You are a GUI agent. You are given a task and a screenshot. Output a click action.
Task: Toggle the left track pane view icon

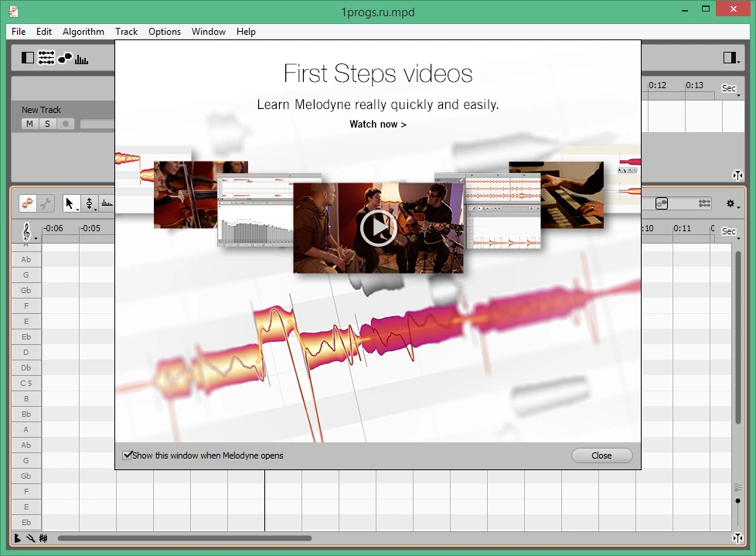tap(28, 58)
